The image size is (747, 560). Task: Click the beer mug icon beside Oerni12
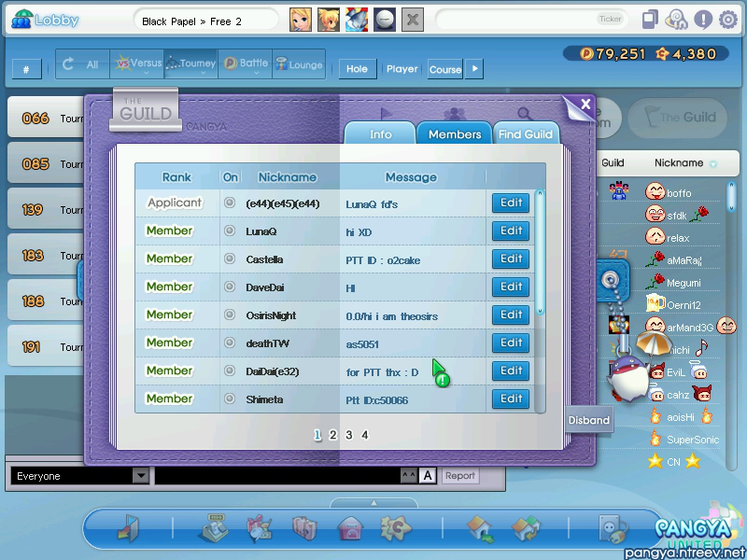[655, 302]
